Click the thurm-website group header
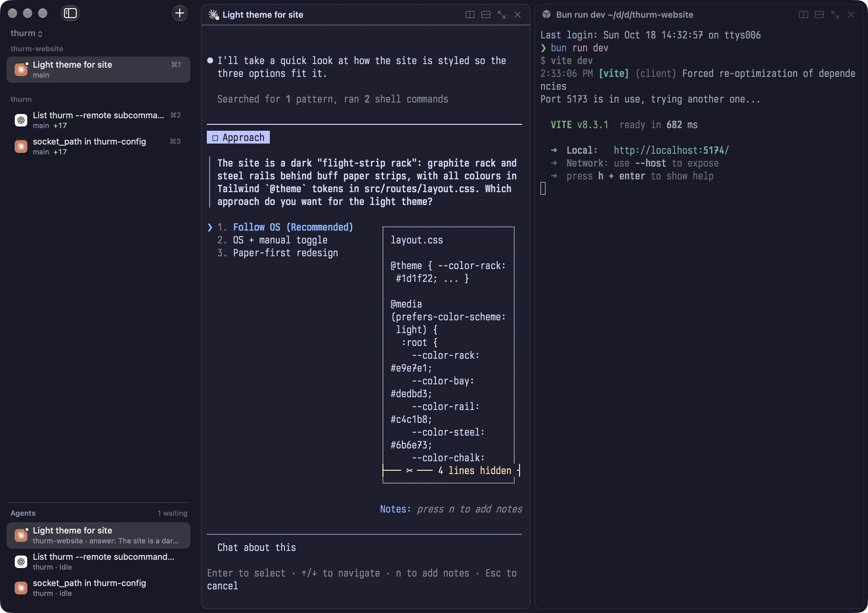The image size is (868, 613). [x=37, y=49]
